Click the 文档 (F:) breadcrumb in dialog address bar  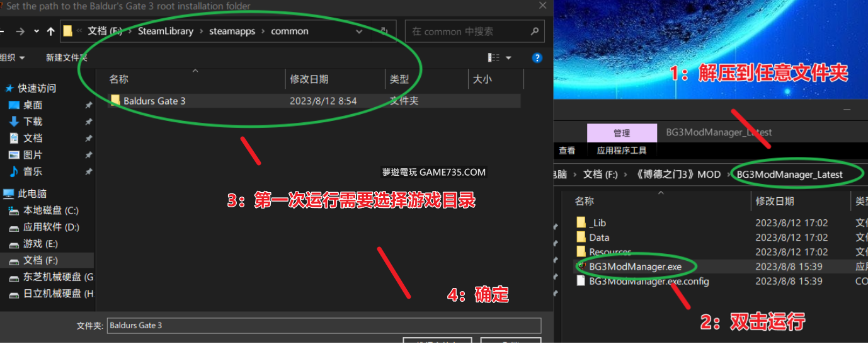tap(105, 31)
